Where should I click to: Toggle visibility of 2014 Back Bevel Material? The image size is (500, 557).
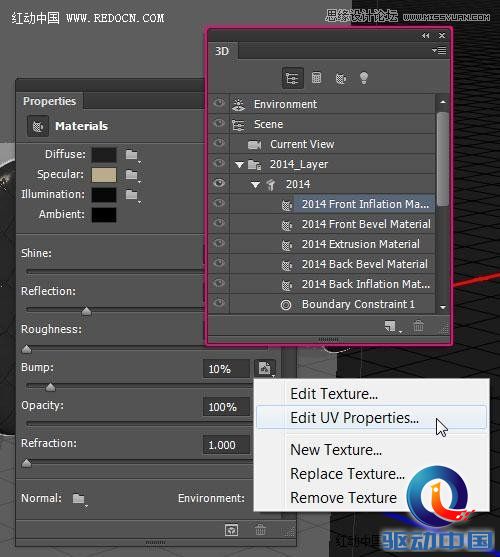click(x=219, y=263)
